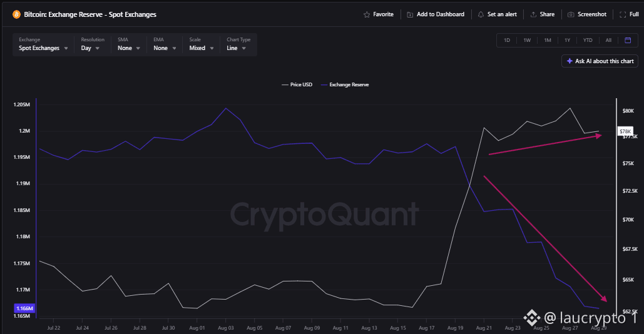
Task: Open the SMA dropdown set to None
Action: click(x=128, y=44)
